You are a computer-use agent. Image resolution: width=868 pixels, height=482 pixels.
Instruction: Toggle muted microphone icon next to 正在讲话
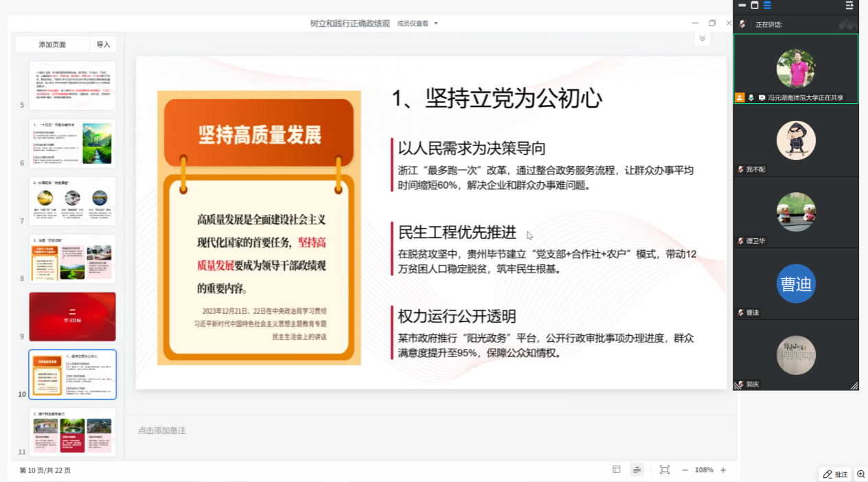point(742,24)
